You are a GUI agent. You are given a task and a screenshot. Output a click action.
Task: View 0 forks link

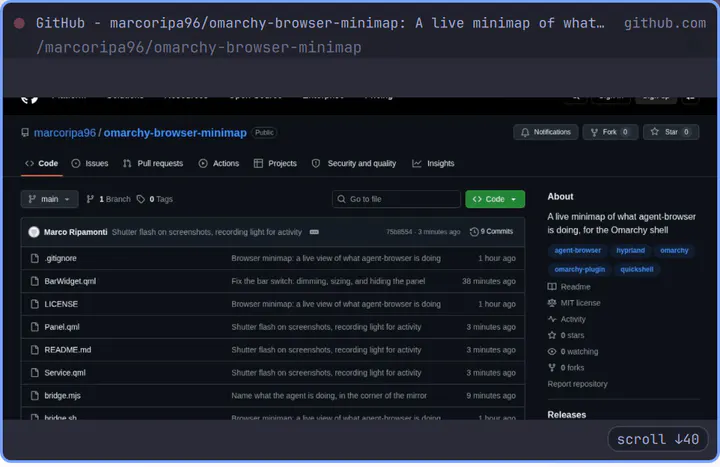tap(566, 368)
